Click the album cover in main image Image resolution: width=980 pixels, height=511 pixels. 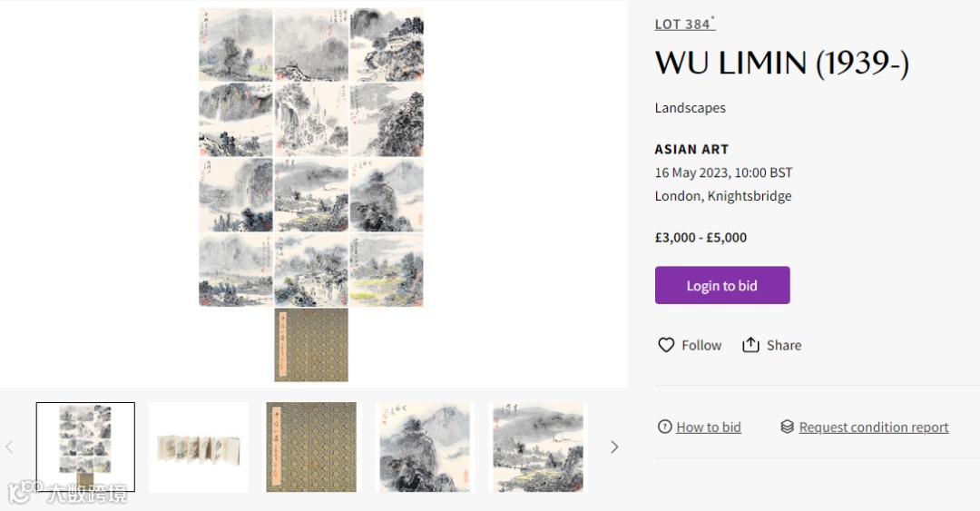pos(311,345)
